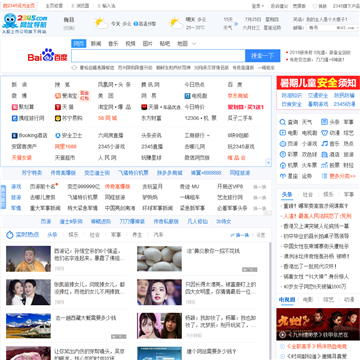Click 把2345设为主页 button
Screen dimensions: 360x360
tap(19, 6)
